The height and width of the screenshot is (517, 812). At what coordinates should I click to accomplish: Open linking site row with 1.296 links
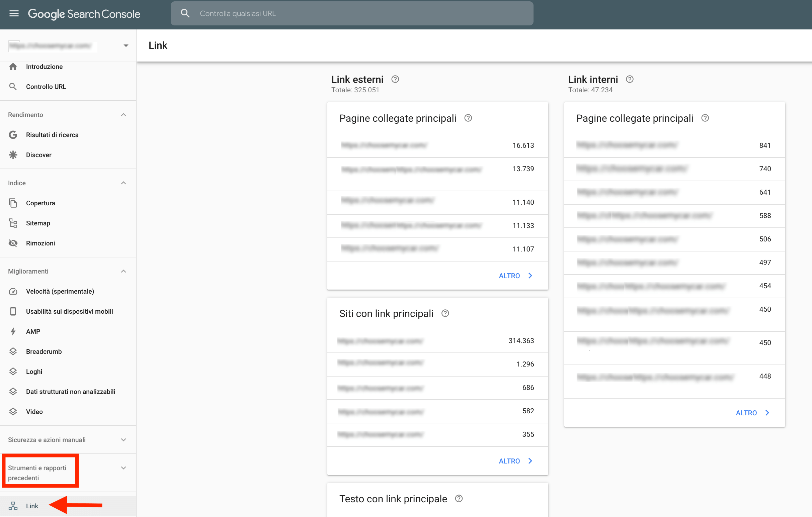pyautogui.click(x=438, y=365)
